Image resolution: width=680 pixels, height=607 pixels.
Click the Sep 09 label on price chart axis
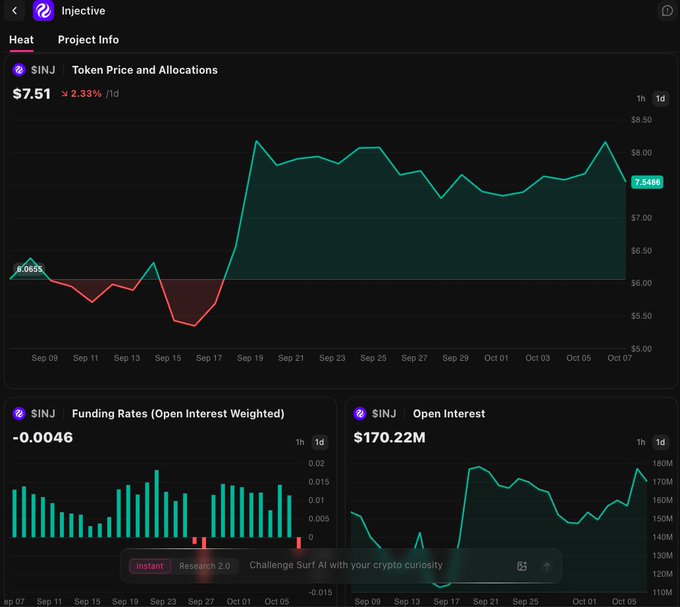45,358
